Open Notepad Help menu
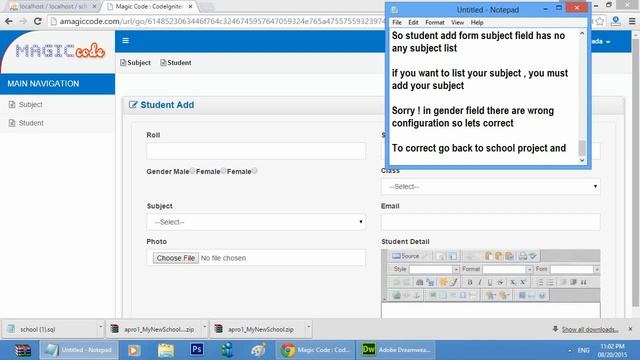 pos(477,22)
